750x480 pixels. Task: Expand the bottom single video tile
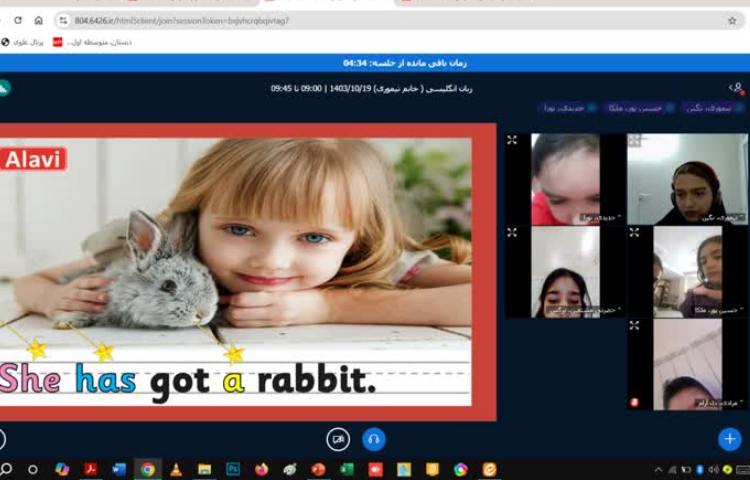click(x=634, y=326)
